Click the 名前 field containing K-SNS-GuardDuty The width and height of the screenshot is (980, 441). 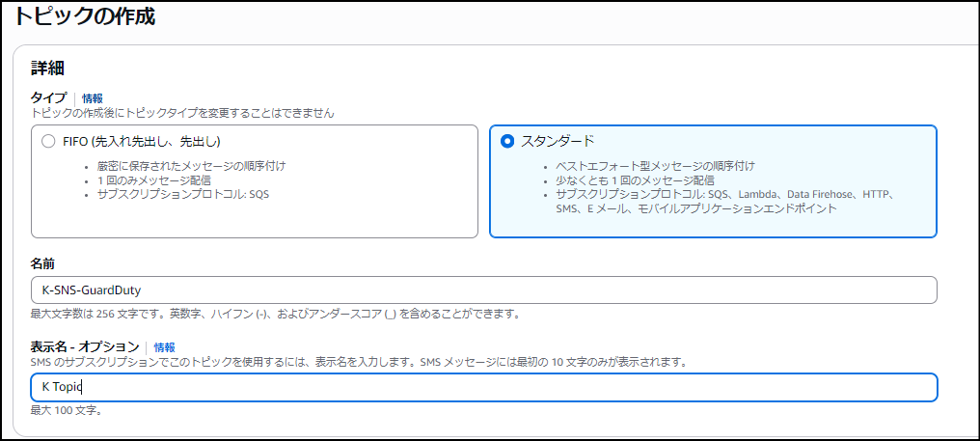[483, 289]
